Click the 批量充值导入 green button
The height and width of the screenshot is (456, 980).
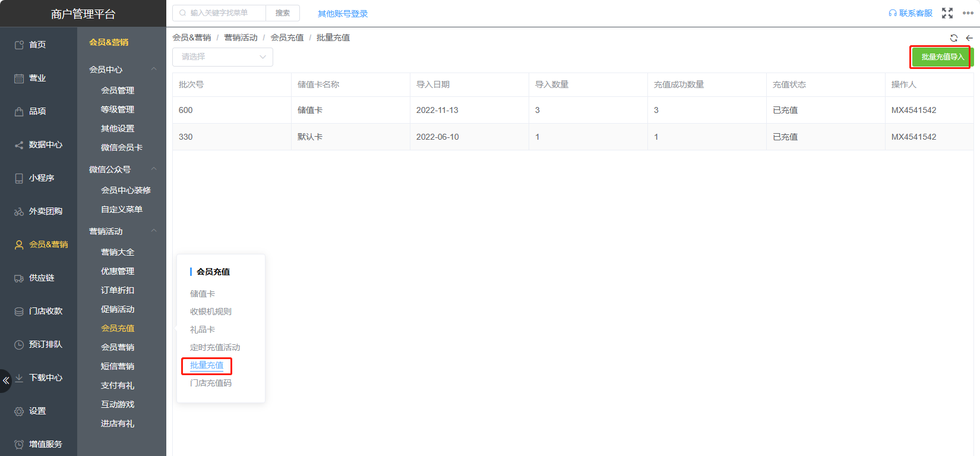click(943, 57)
